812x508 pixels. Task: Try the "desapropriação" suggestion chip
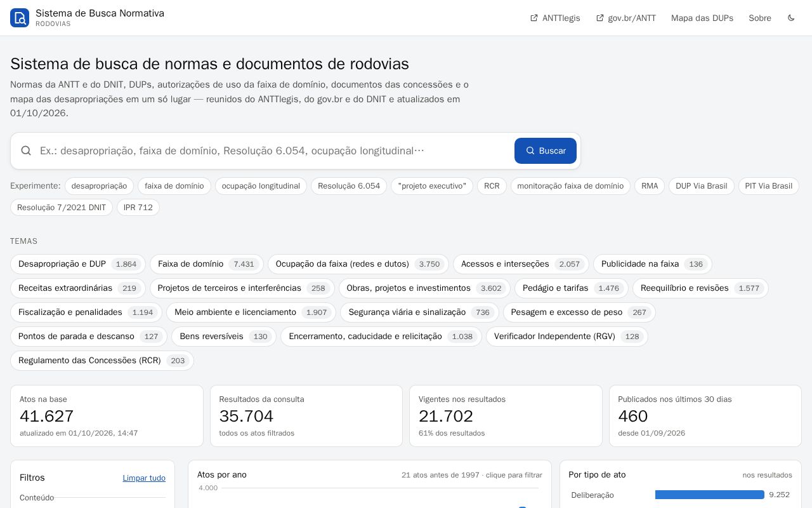tap(99, 186)
